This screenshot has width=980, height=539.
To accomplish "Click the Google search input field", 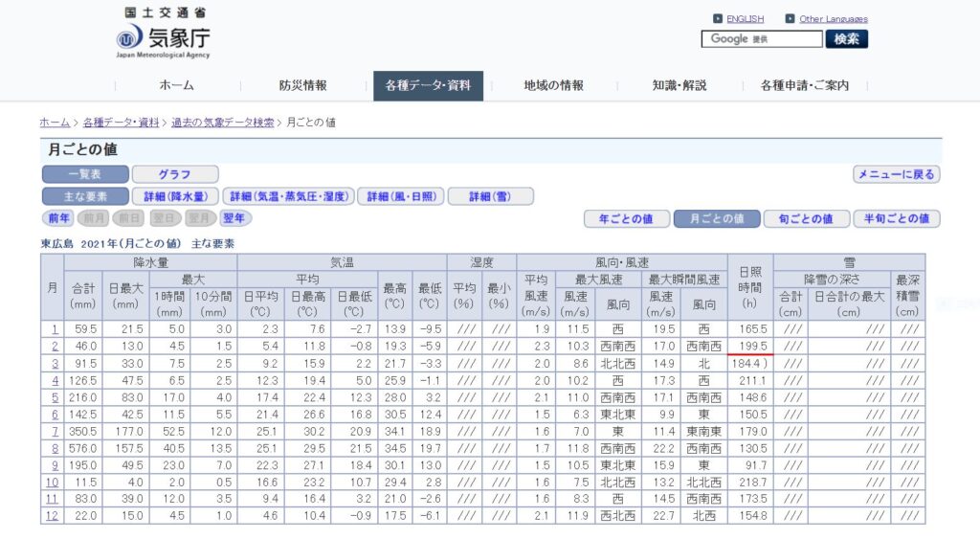I will (762, 39).
